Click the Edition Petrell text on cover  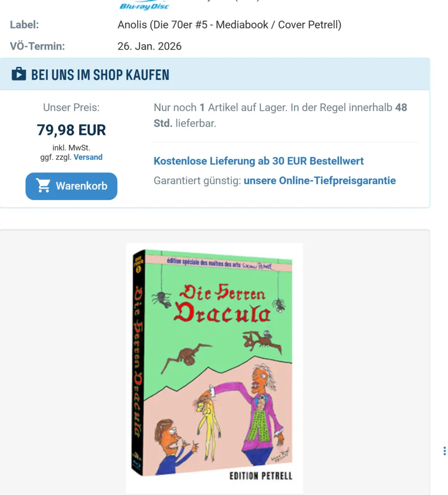coord(261,476)
